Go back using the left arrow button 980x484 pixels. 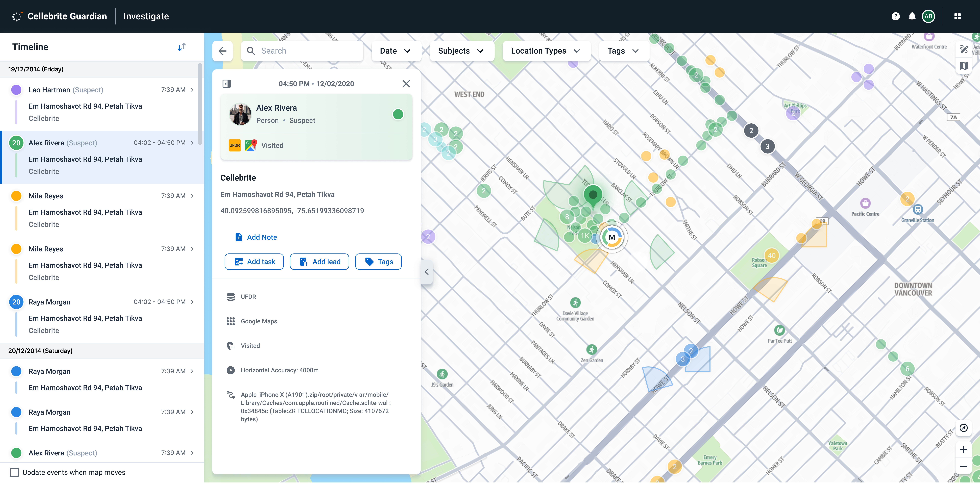(223, 51)
